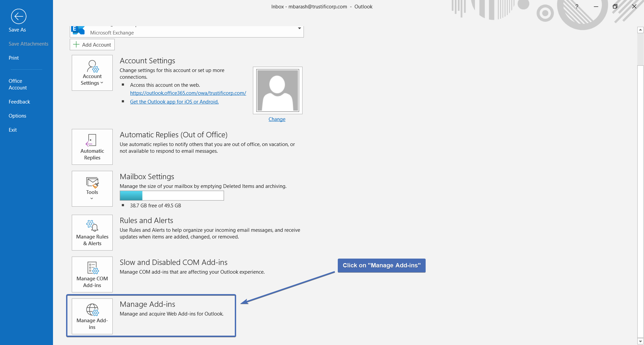Image resolution: width=644 pixels, height=345 pixels.
Task: Click Get the Outlook app link
Action: pyautogui.click(x=174, y=102)
